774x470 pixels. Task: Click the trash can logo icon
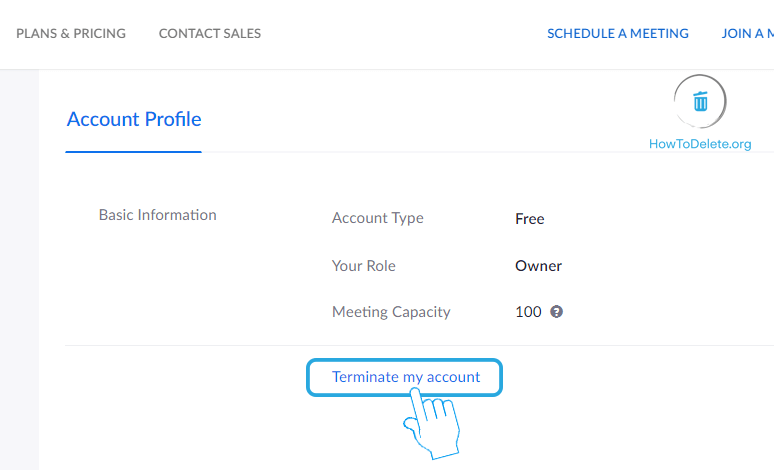tap(700, 101)
